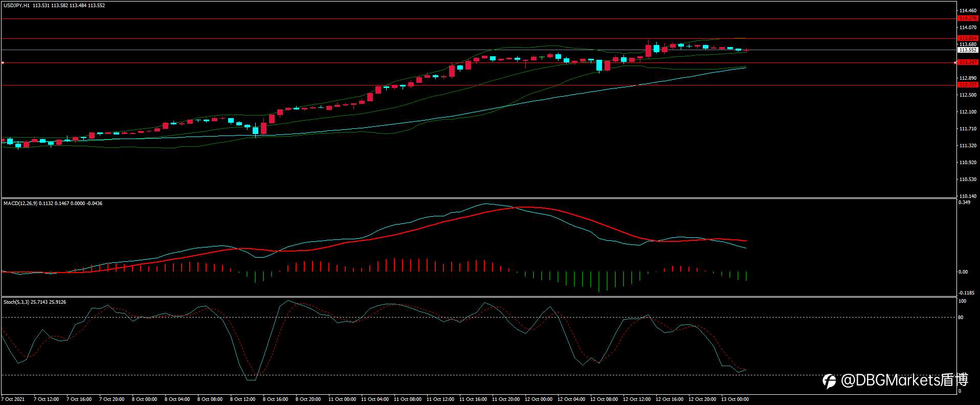The width and height of the screenshot is (980, 405).
Task: Click the 12 Oct 08:00 time label
Action: click(604, 399)
